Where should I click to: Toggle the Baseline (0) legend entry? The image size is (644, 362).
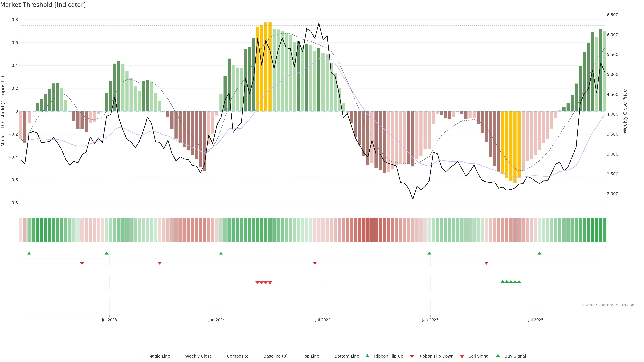[276, 356]
